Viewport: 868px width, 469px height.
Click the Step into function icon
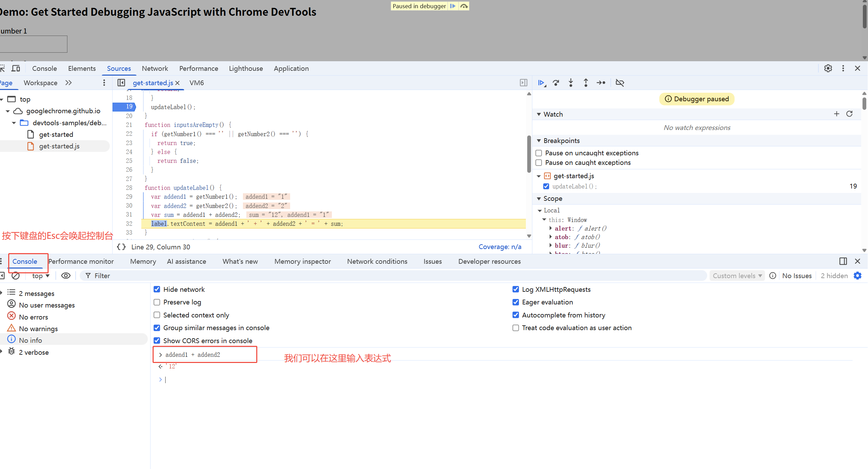[571, 83]
